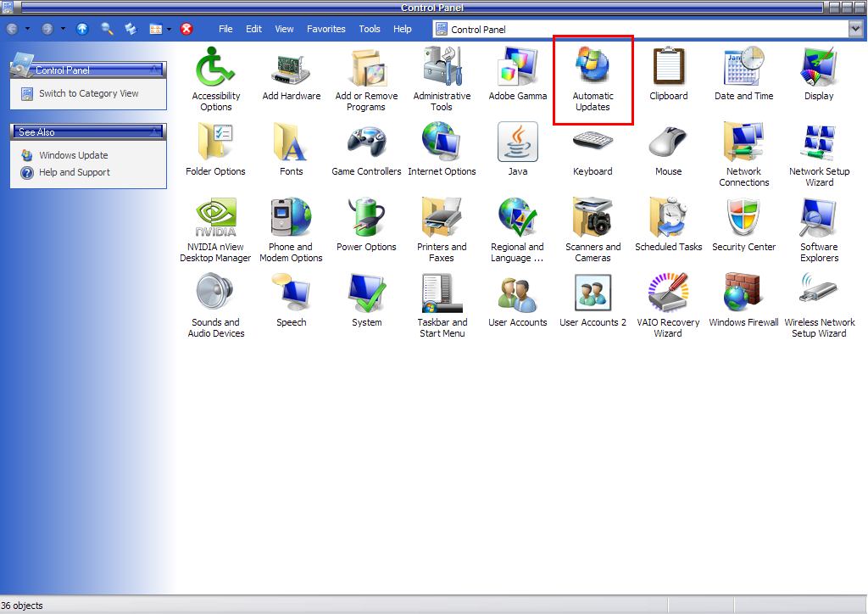Open Date and Time settings
Image resolution: width=868 pixels, height=614 pixels.
pyautogui.click(x=743, y=68)
